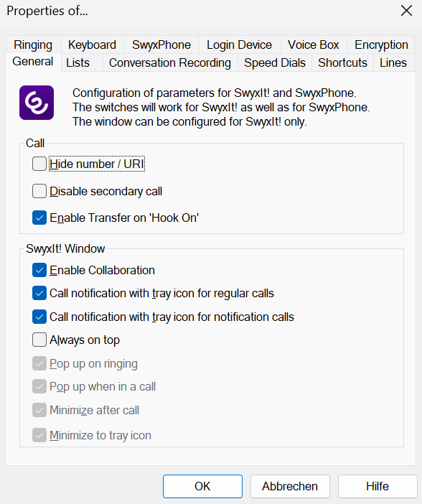Uncheck tray icon notification for notification calls
This screenshot has height=504, width=422.
[39, 317]
